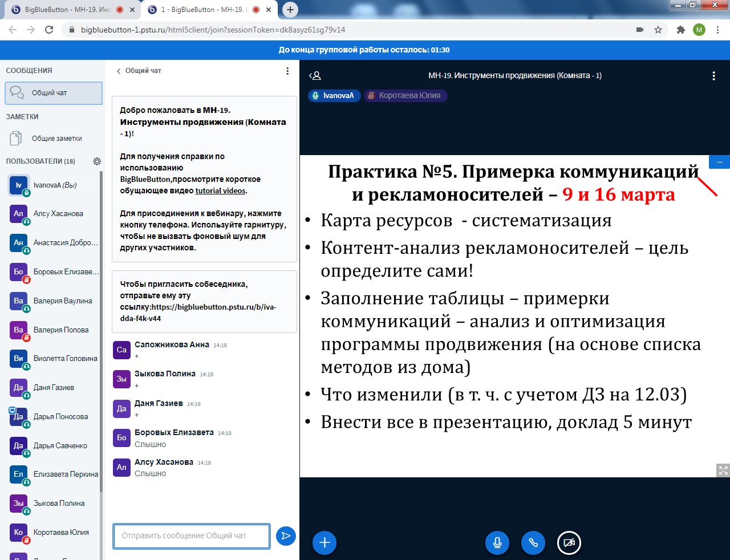Toggle user list panel icon
Image resolution: width=730 pixels, height=560 pixels.
(315, 75)
